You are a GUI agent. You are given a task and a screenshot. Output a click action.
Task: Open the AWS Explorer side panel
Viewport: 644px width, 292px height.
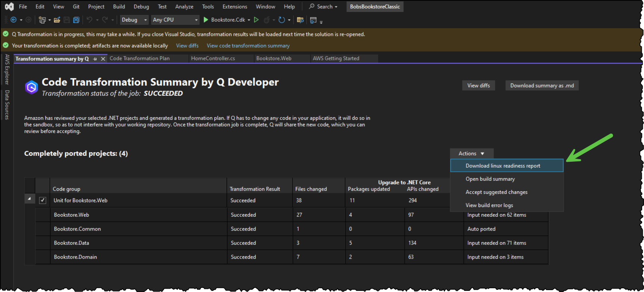pos(7,70)
